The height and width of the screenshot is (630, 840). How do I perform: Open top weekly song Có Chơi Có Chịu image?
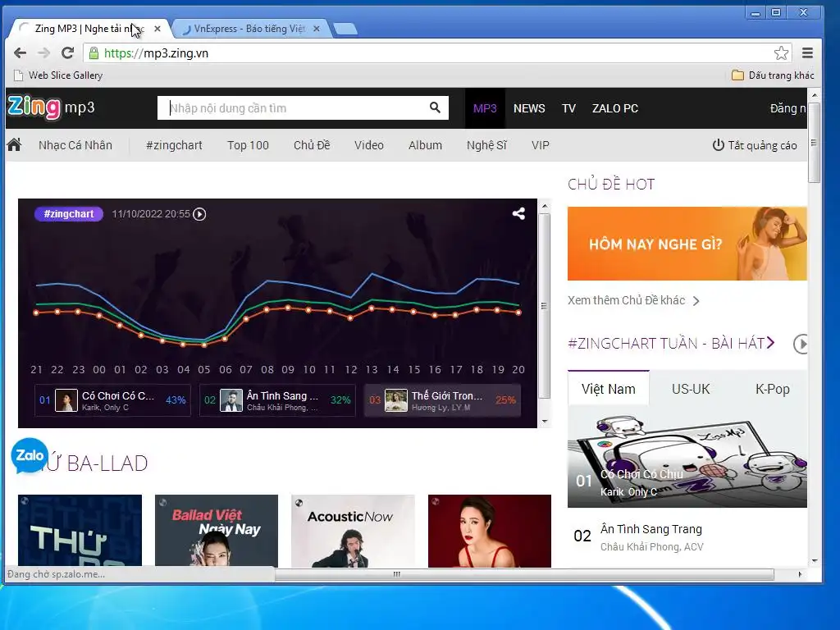687,456
